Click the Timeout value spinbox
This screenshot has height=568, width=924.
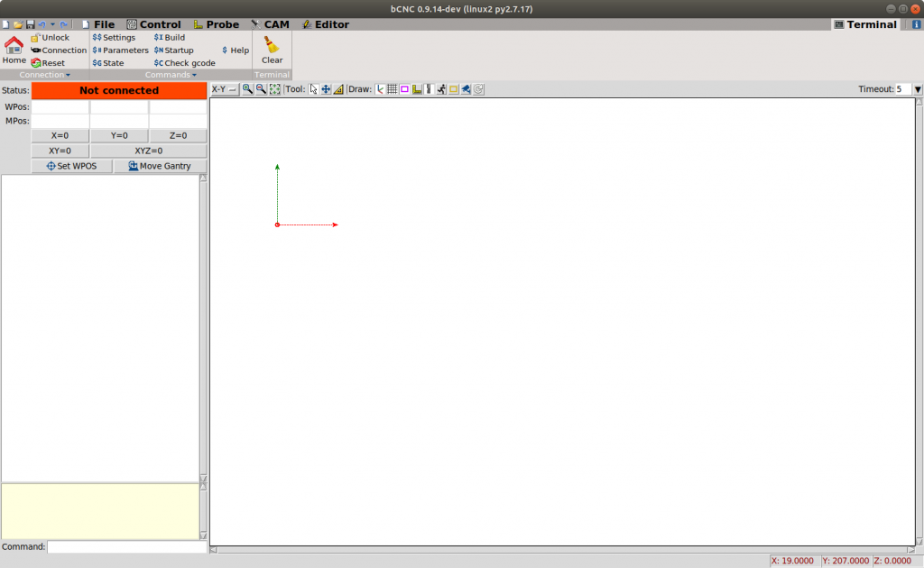pyautogui.click(x=902, y=89)
